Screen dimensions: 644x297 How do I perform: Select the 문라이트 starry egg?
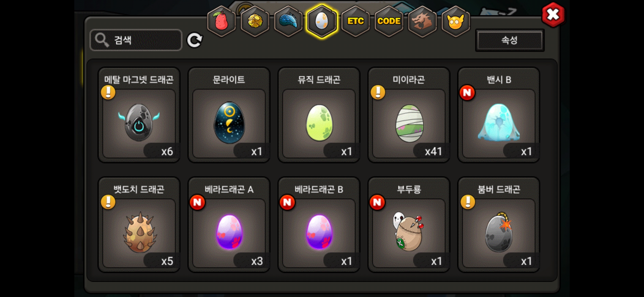coord(229,115)
